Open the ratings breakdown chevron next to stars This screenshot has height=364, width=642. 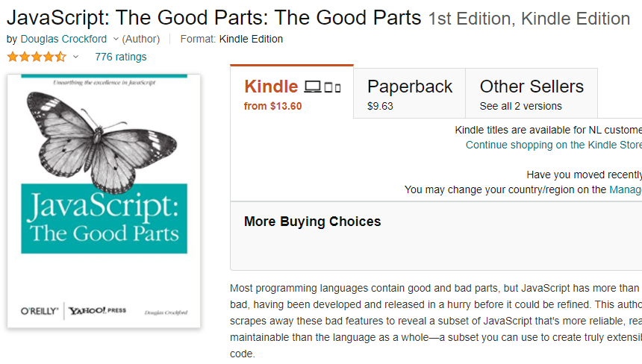75,57
